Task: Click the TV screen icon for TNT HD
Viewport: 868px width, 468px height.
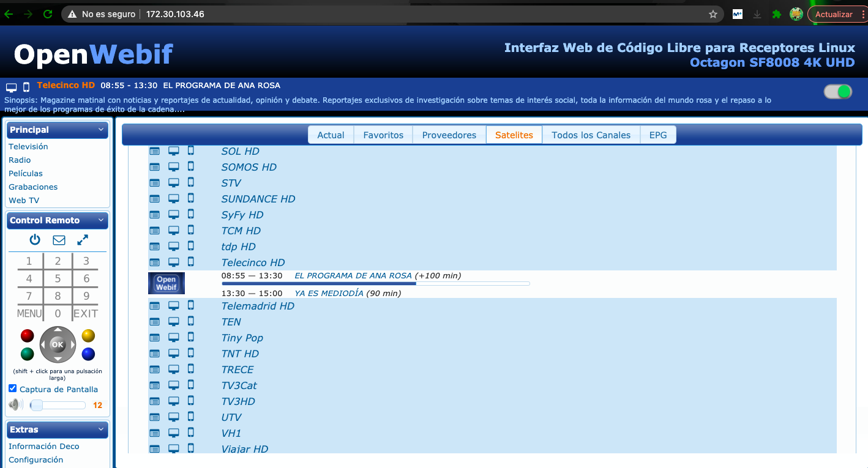Action: 174,354
